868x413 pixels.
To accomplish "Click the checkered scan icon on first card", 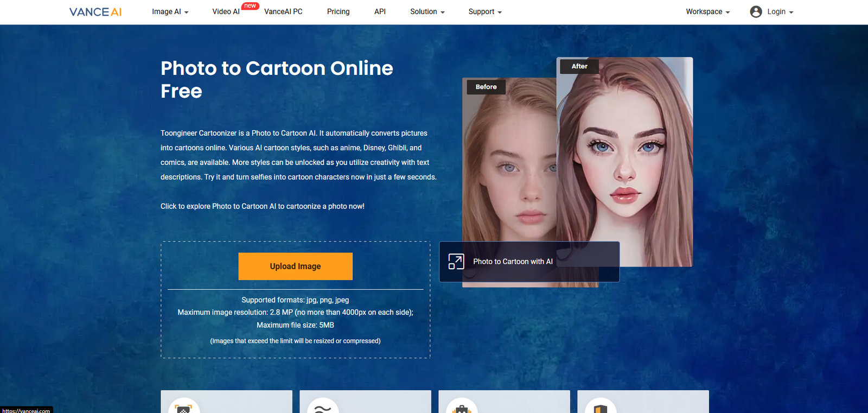I will click(184, 408).
